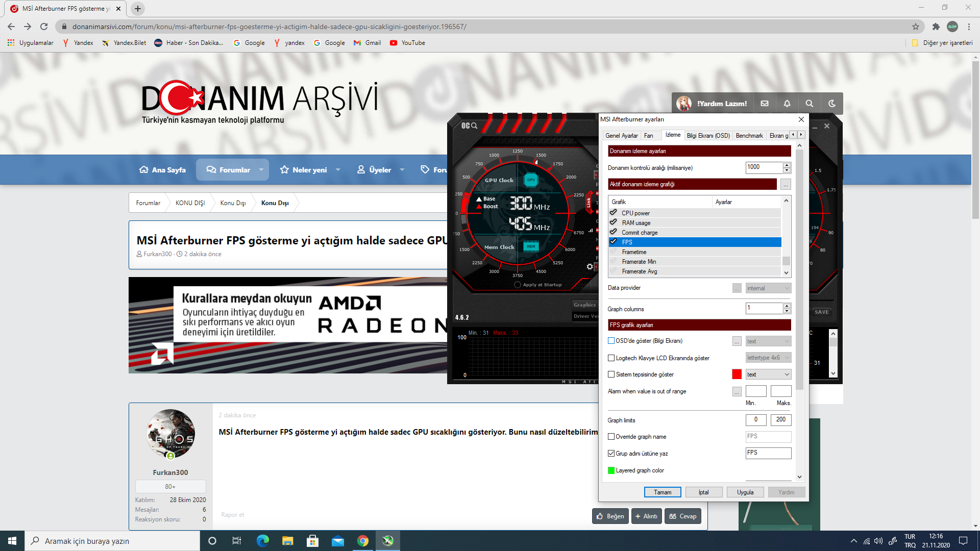The width and height of the screenshot is (980, 551).
Task: Switch to Genel Ayarlar tab
Action: pos(621,136)
